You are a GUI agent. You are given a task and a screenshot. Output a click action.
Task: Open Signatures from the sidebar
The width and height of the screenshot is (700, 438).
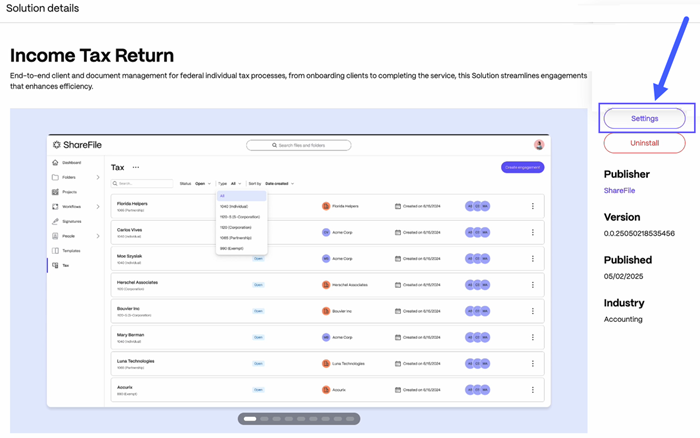(x=56, y=221)
